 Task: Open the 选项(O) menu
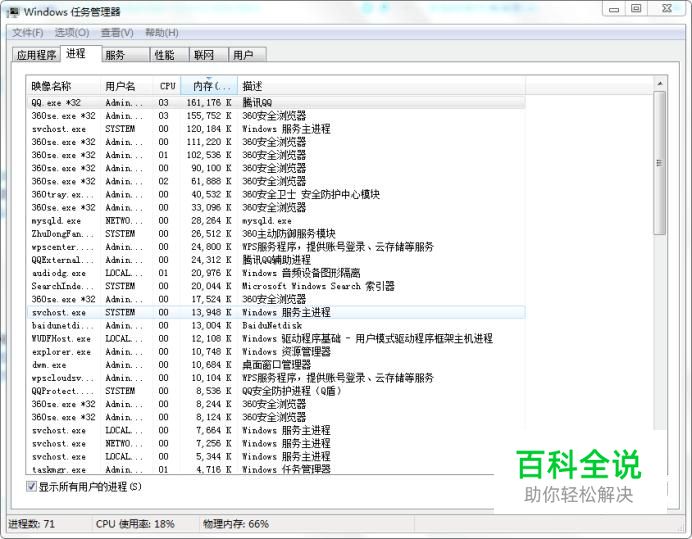(x=72, y=33)
